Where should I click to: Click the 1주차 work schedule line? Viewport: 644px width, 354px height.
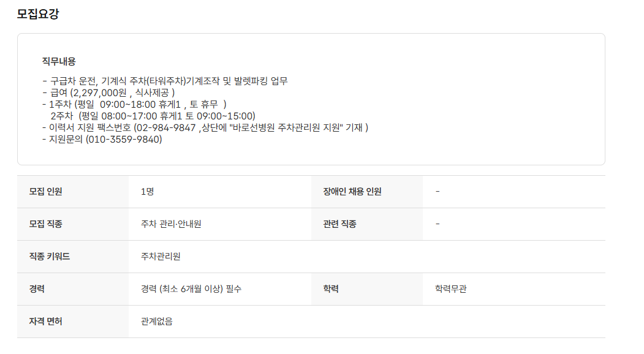[x=135, y=104]
